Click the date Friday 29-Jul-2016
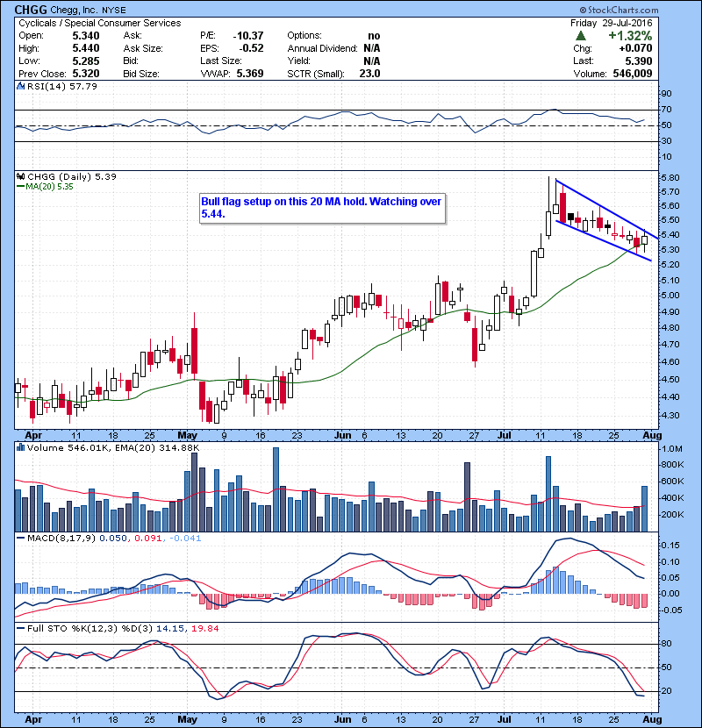Screen dimensions: 702x728 point(612,23)
